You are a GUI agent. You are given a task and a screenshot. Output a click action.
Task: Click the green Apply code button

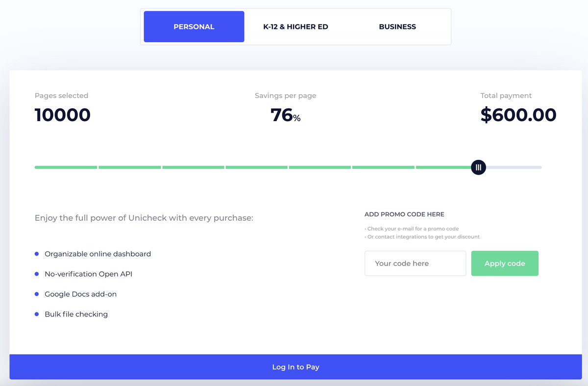[x=505, y=263]
